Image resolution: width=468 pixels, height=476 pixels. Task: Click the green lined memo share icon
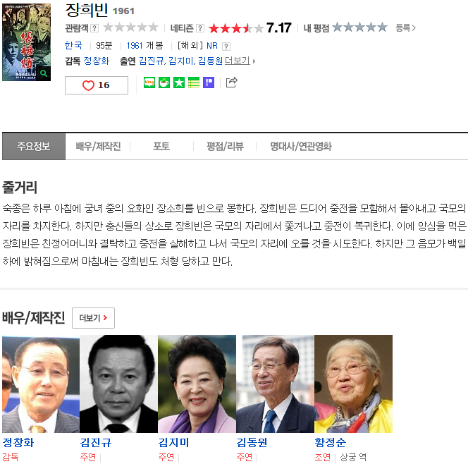coord(194,83)
